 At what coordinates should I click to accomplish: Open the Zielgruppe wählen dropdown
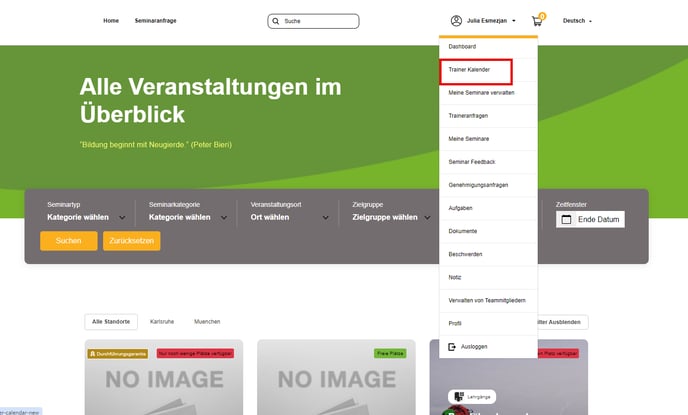coord(392,217)
